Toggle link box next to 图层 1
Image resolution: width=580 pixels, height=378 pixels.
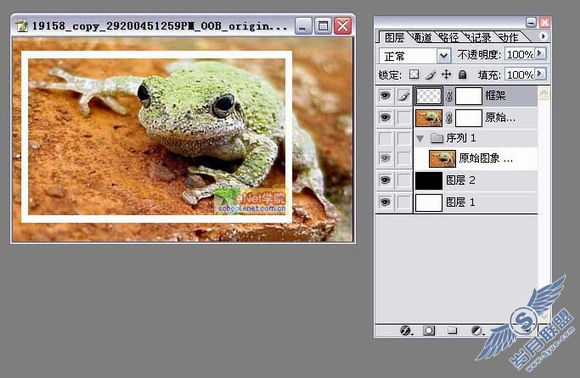[x=404, y=202]
